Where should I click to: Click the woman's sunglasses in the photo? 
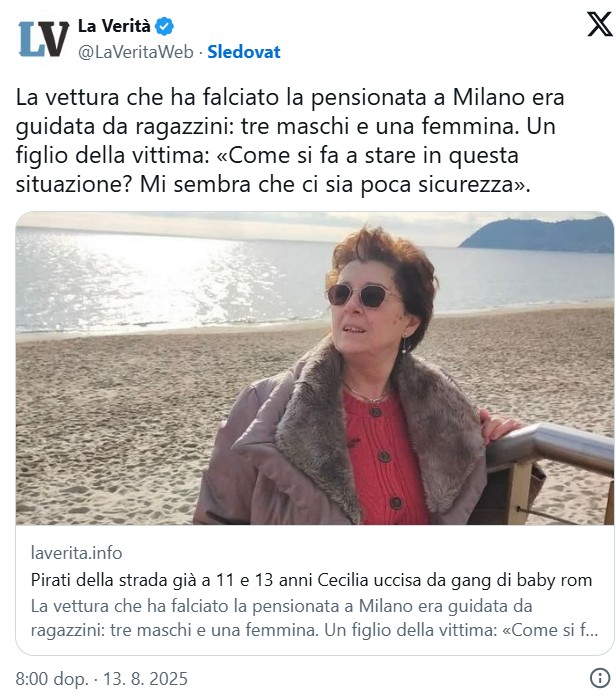coord(360,296)
